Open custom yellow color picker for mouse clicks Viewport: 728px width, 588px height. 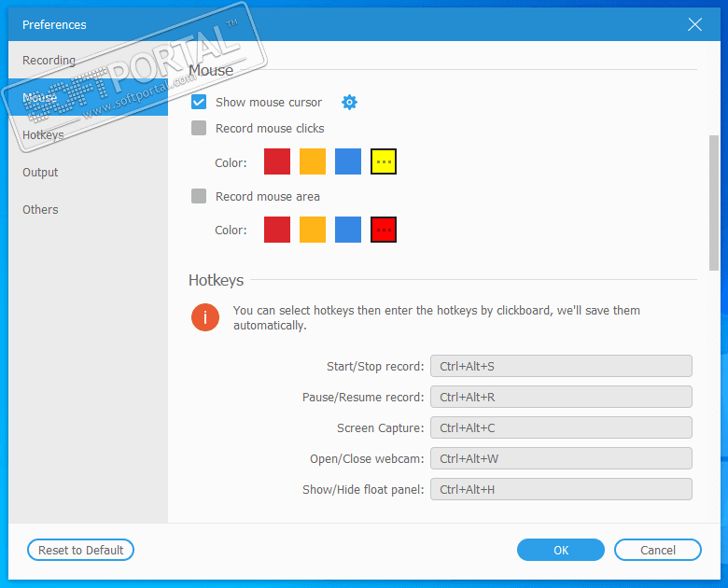point(384,161)
